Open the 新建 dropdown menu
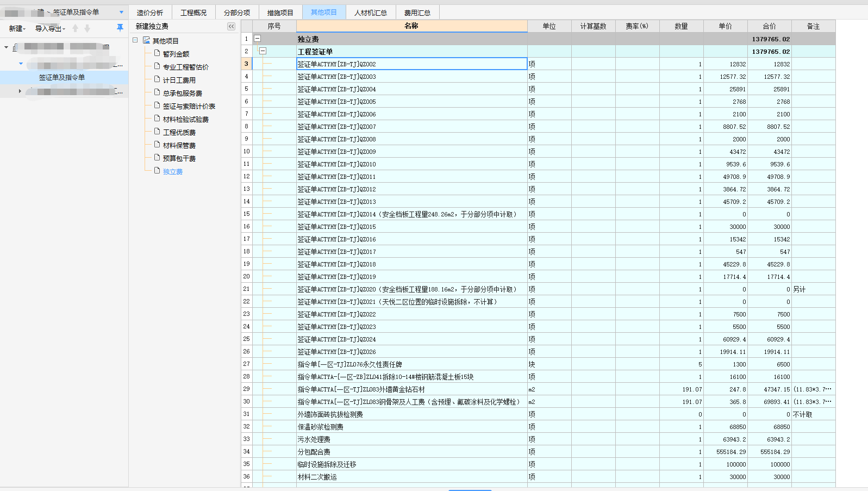 [17, 28]
